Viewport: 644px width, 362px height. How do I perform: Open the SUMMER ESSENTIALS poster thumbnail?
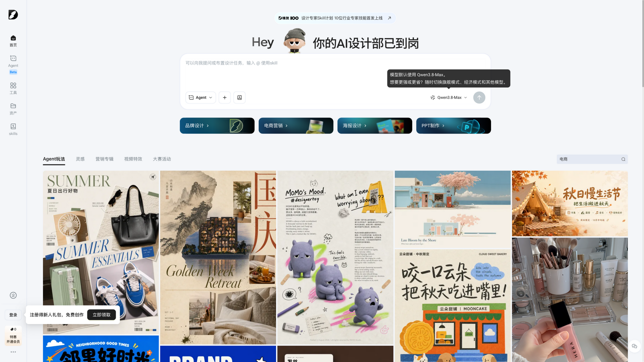(x=101, y=252)
